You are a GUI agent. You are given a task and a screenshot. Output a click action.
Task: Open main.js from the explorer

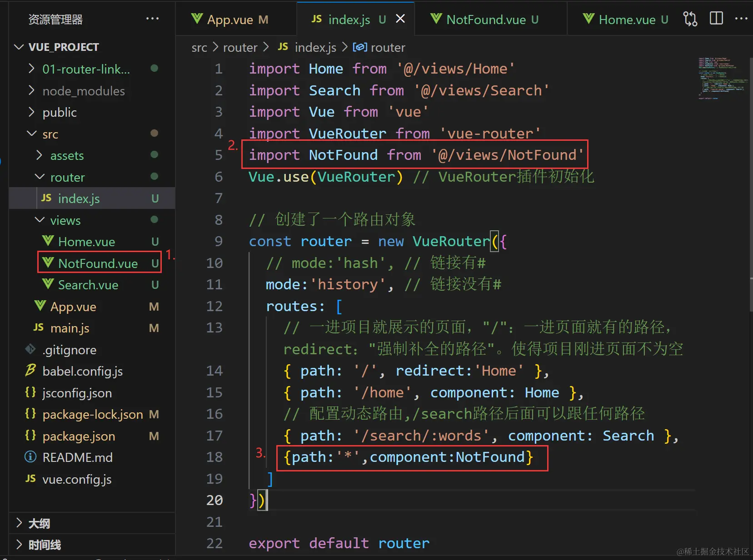tap(92, 327)
